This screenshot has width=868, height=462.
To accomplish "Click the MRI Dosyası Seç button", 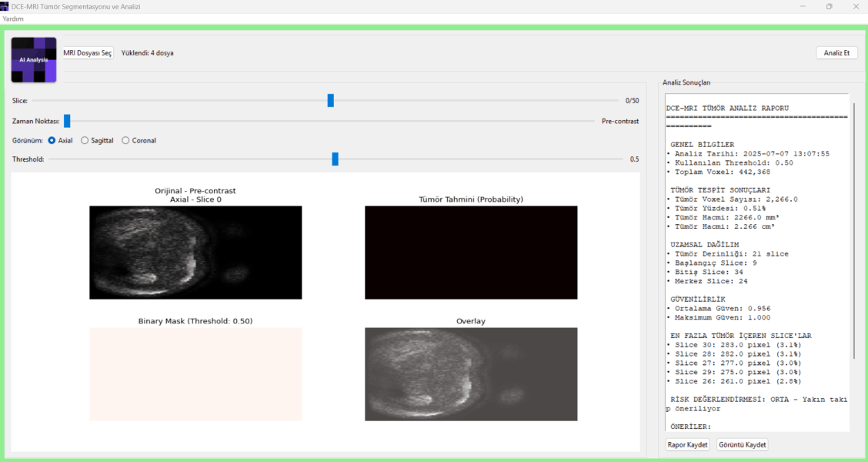I will click(88, 53).
